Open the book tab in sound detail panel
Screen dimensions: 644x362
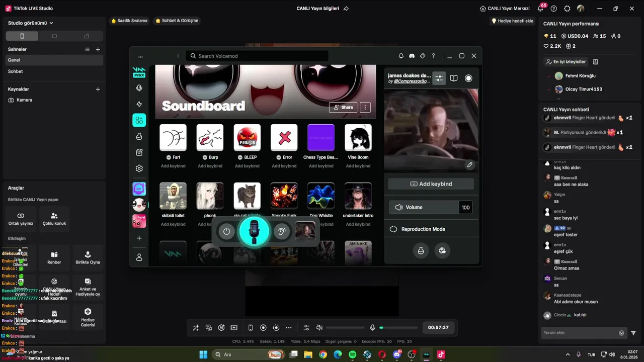click(x=454, y=78)
